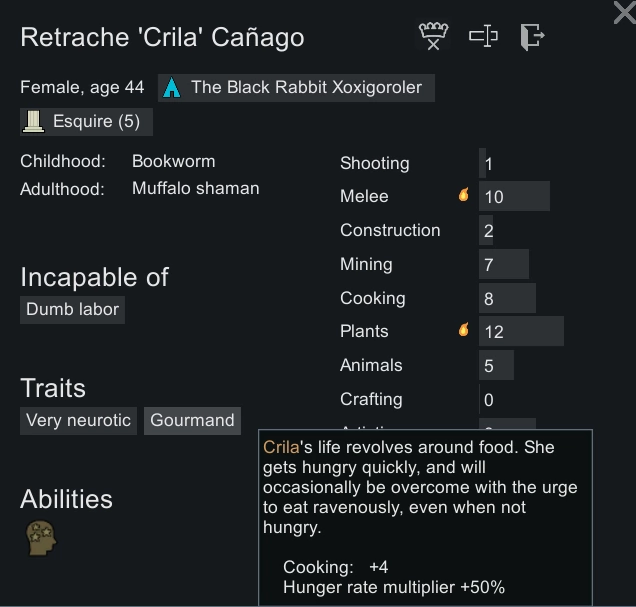Click the banish door-arrow icon
This screenshot has width=636, height=607.
(x=531, y=37)
